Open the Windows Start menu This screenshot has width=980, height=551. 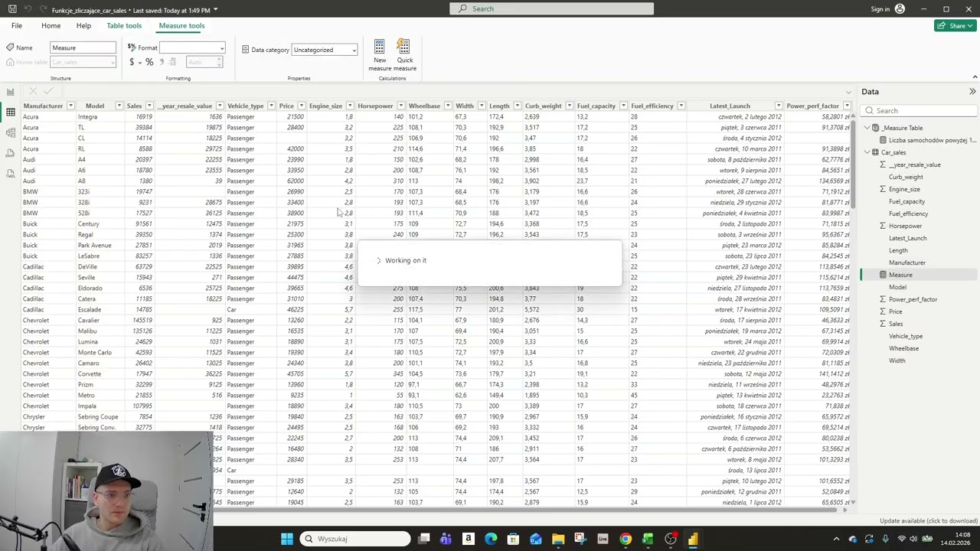[286, 539]
